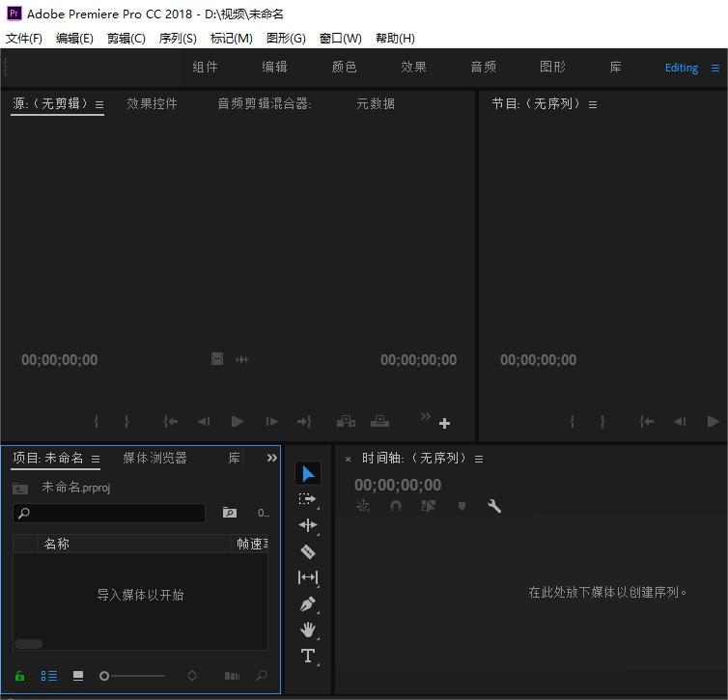Toggle project read-only lock icon

point(20,676)
